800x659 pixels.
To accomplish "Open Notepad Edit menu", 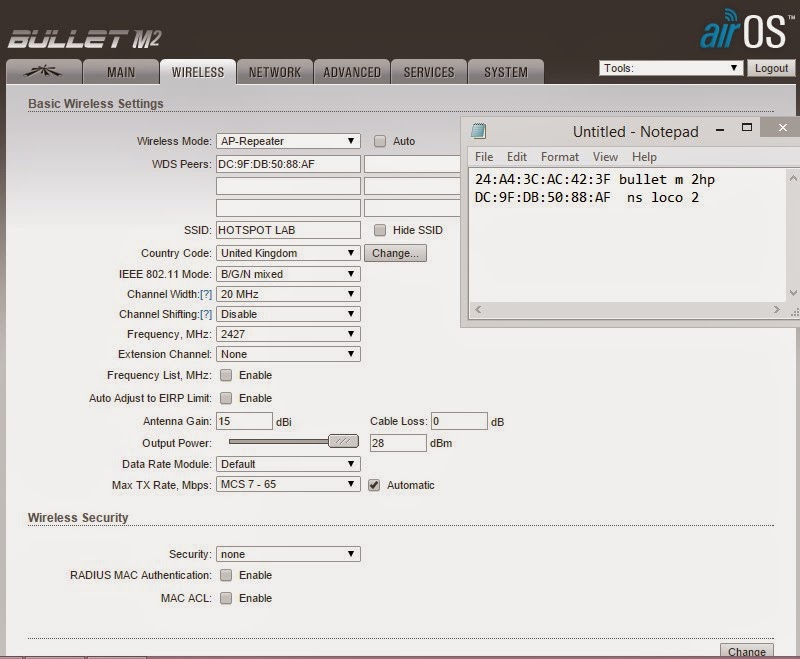I will pyautogui.click(x=516, y=157).
